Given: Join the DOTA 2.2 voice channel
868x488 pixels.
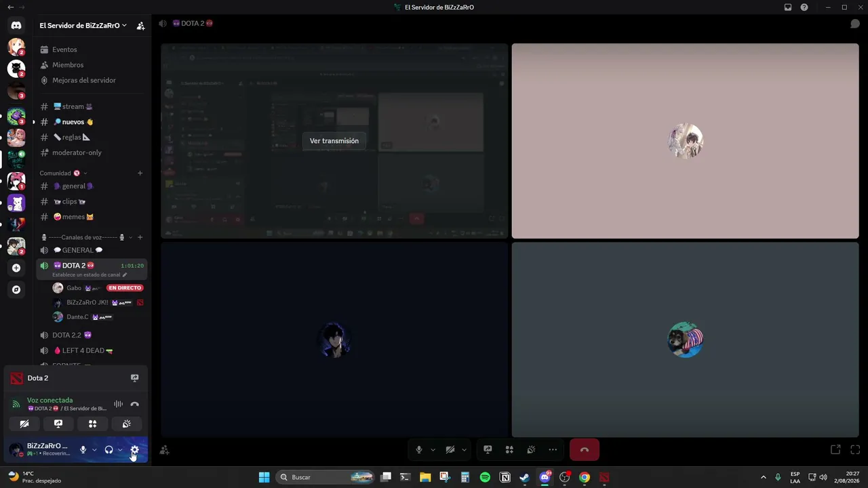Looking at the screenshot, I should point(92,335).
